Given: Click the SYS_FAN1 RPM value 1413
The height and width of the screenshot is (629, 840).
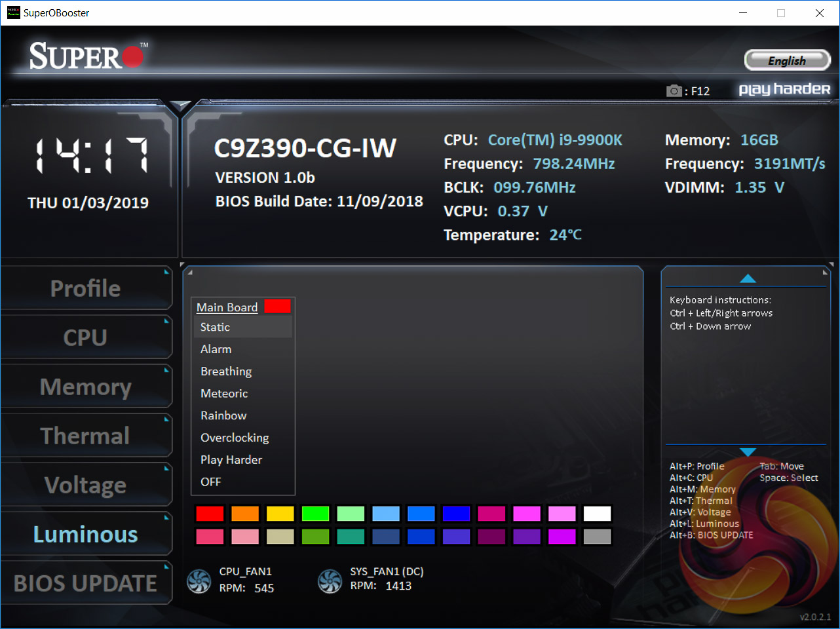Looking at the screenshot, I should [398, 586].
